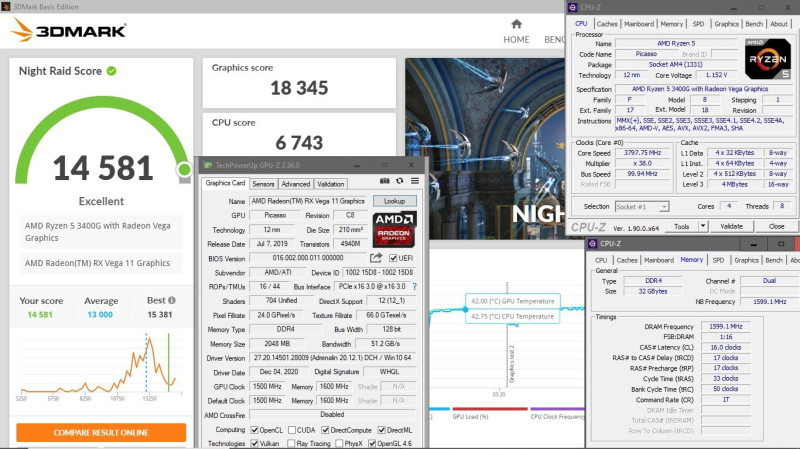Click the GPU-Z refresh icon
Screen dimensions: 800x449
pos(399,181)
